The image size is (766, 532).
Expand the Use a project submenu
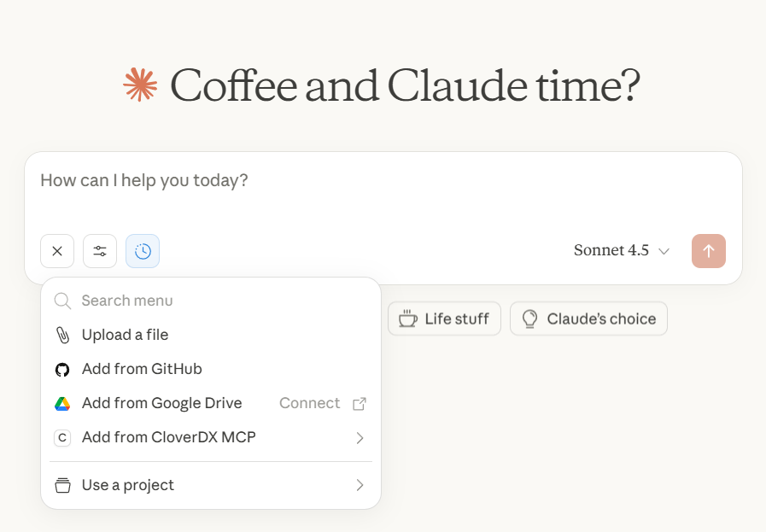360,484
